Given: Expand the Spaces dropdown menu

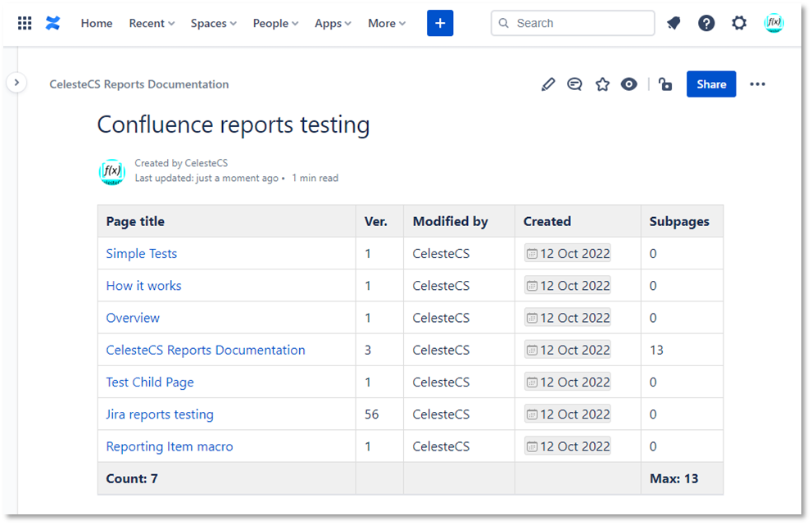Looking at the screenshot, I should click(213, 23).
